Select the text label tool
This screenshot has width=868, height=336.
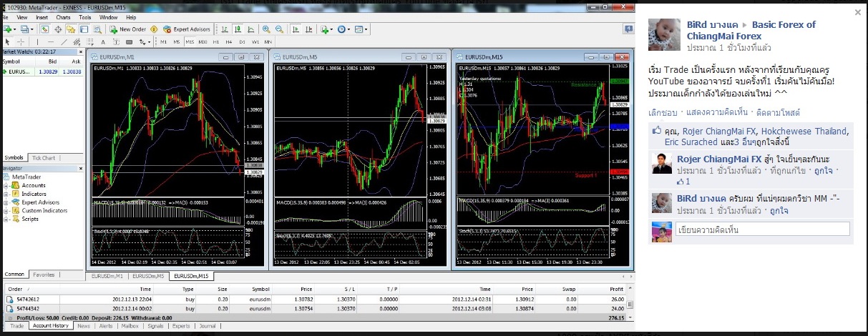click(116, 42)
